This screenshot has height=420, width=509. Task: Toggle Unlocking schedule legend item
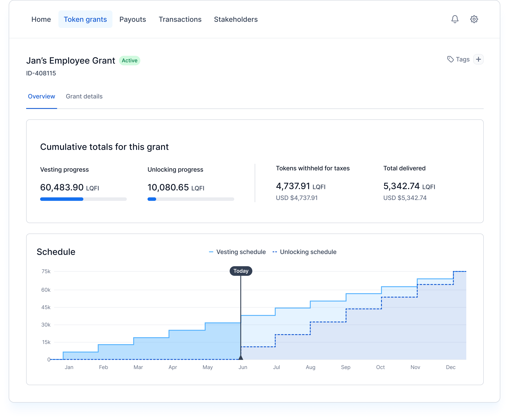(305, 252)
